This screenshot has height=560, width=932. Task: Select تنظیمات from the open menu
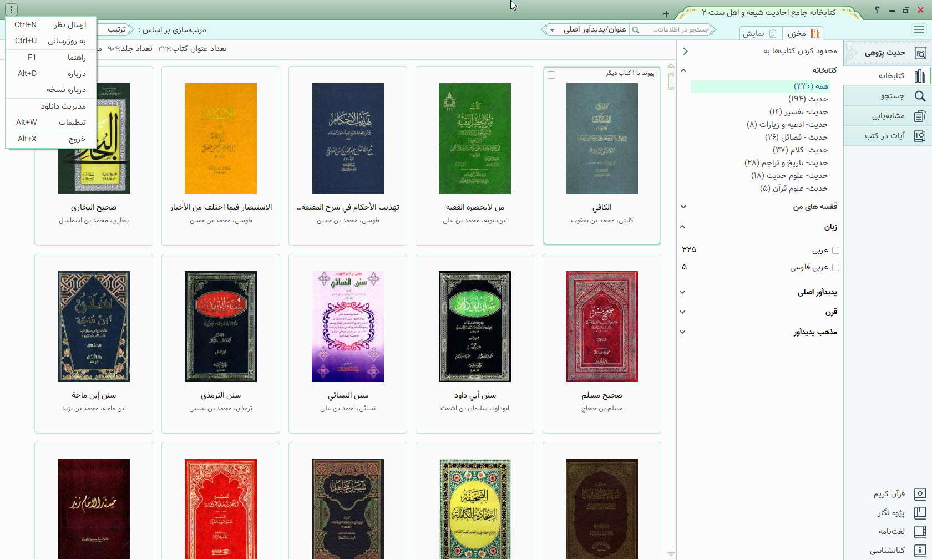tap(72, 123)
